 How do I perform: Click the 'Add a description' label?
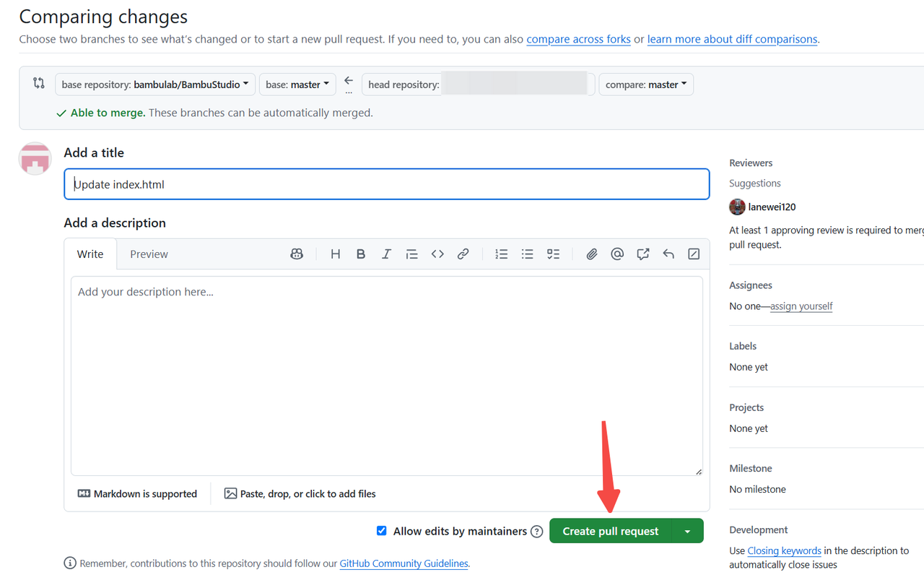coord(115,222)
